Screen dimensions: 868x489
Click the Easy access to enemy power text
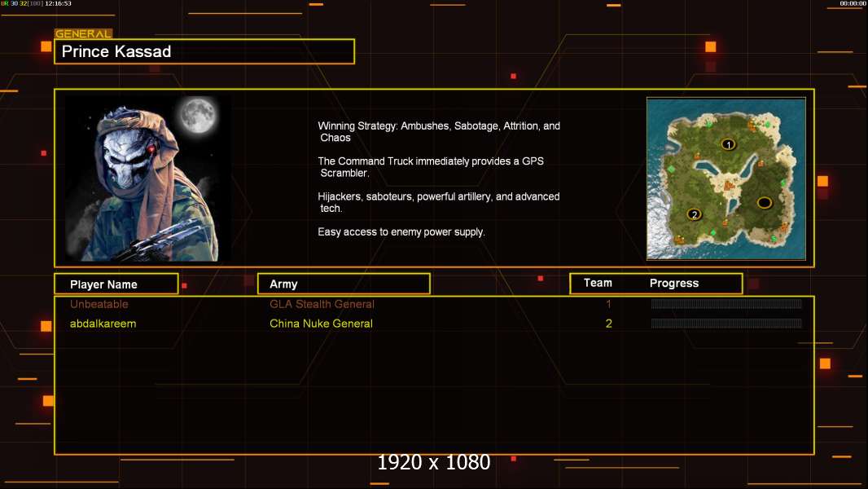(401, 232)
